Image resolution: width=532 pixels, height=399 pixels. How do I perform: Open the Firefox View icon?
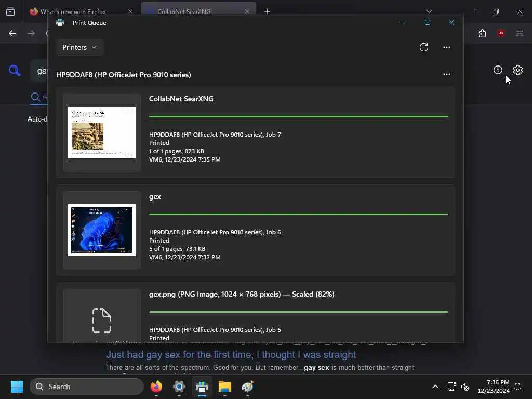click(10, 11)
